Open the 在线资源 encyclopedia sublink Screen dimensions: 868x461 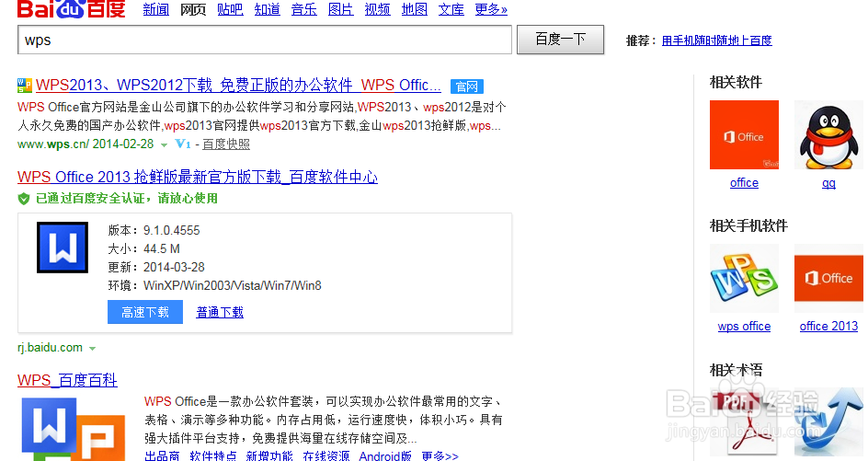tap(326, 455)
